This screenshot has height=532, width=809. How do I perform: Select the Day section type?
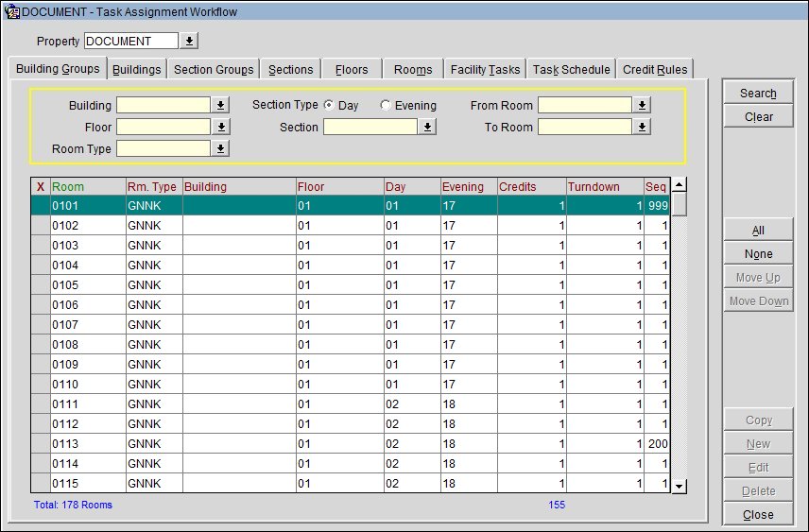point(330,106)
